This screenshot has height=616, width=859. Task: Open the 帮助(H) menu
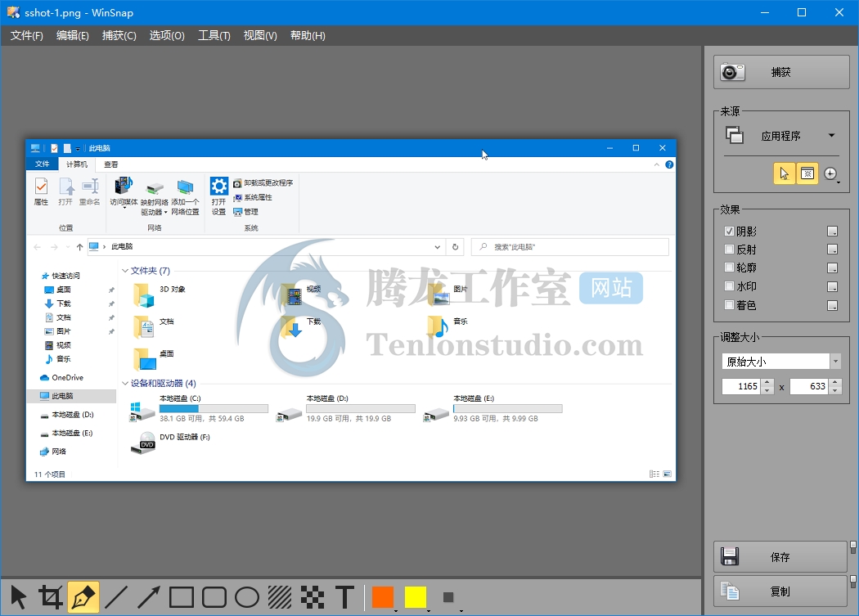pos(308,36)
